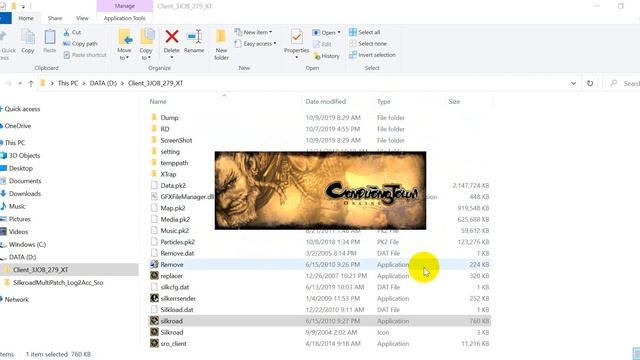The image size is (640, 360).
Task: Open Documents in navigation pane
Action: coord(25,181)
